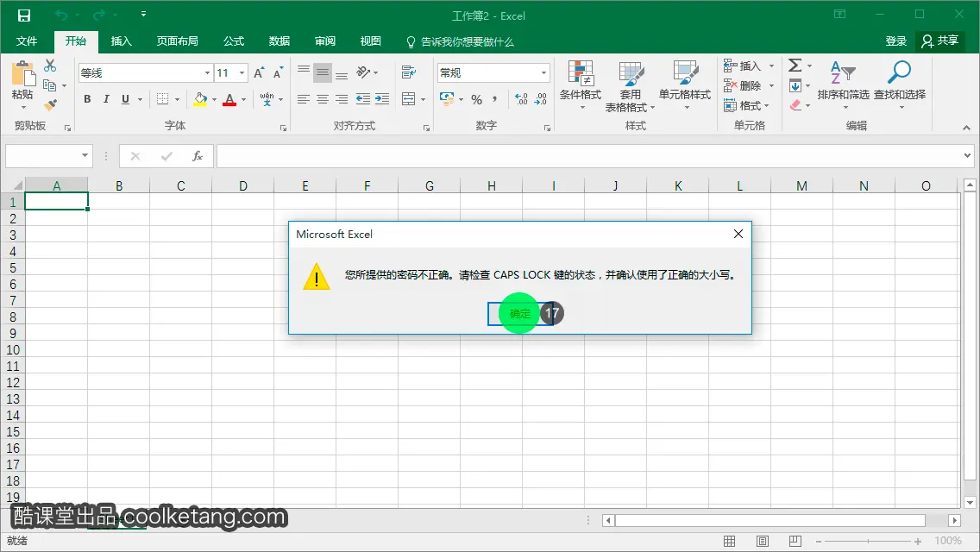Open 查找和选择 find and select
Viewport: 980px width, 552px height.
pyautogui.click(x=900, y=85)
